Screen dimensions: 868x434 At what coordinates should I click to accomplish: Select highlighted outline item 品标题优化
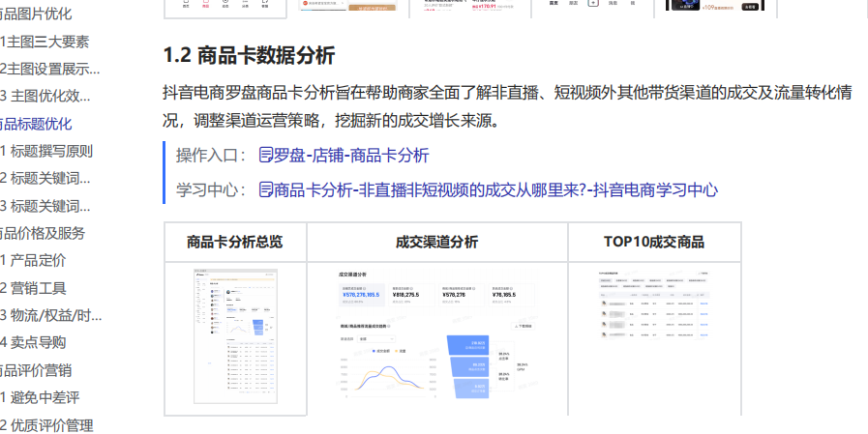(x=36, y=124)
